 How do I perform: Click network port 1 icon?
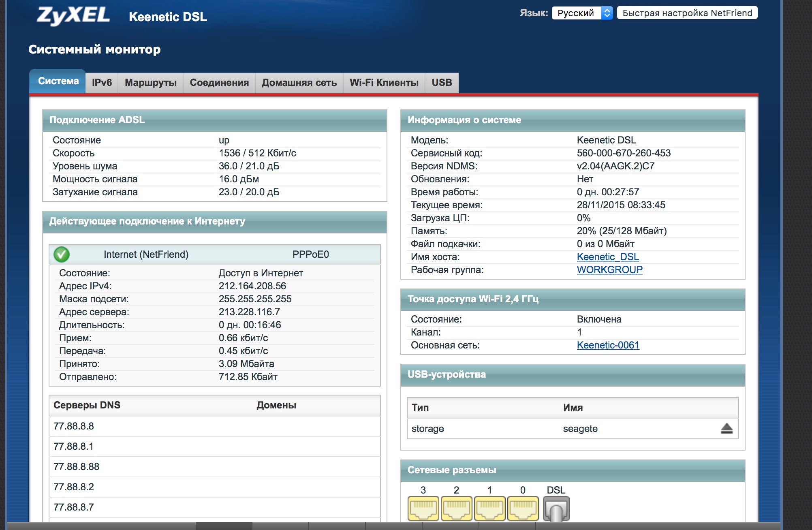[x=489, y=509]
